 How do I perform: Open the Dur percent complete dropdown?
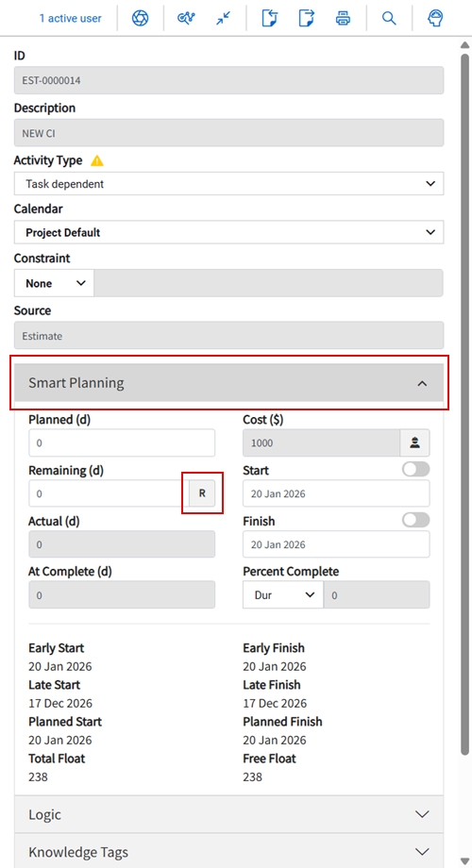pos(283,595)
